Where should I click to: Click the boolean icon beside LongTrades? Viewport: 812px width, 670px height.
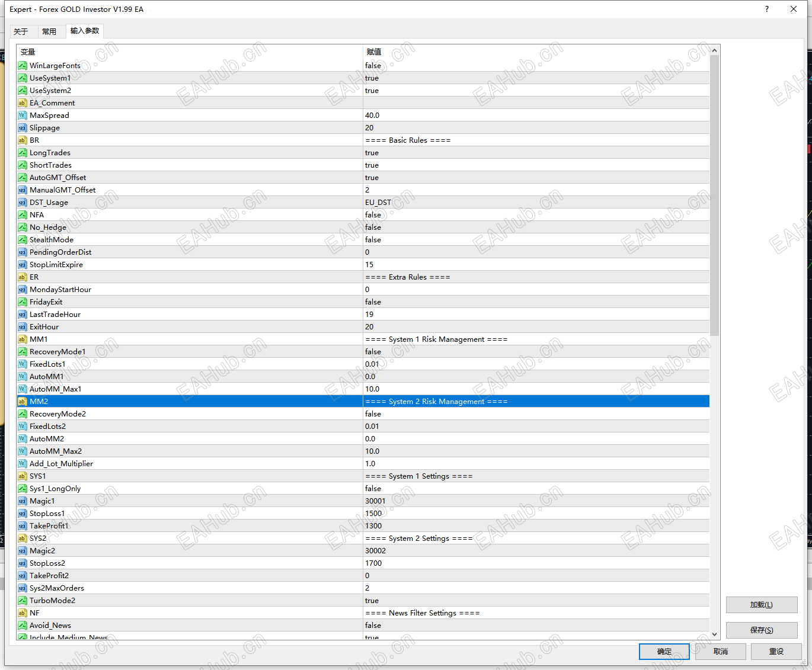[x=23, y=153]
